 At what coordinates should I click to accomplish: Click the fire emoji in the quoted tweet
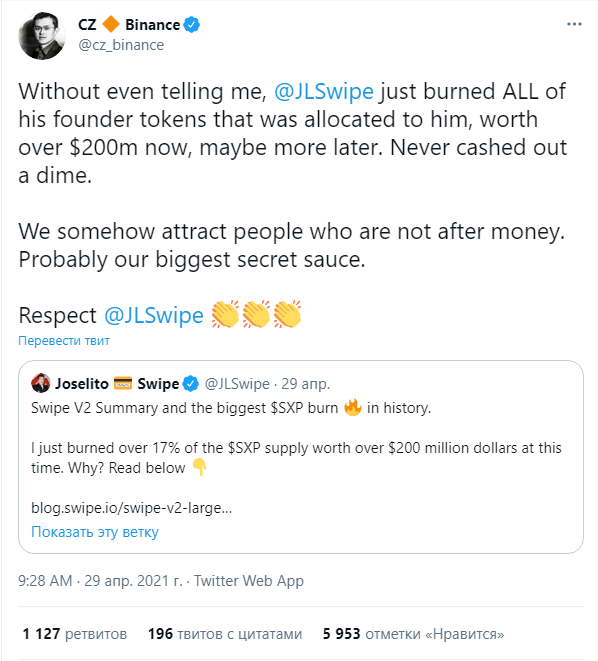tap(353, 407)
